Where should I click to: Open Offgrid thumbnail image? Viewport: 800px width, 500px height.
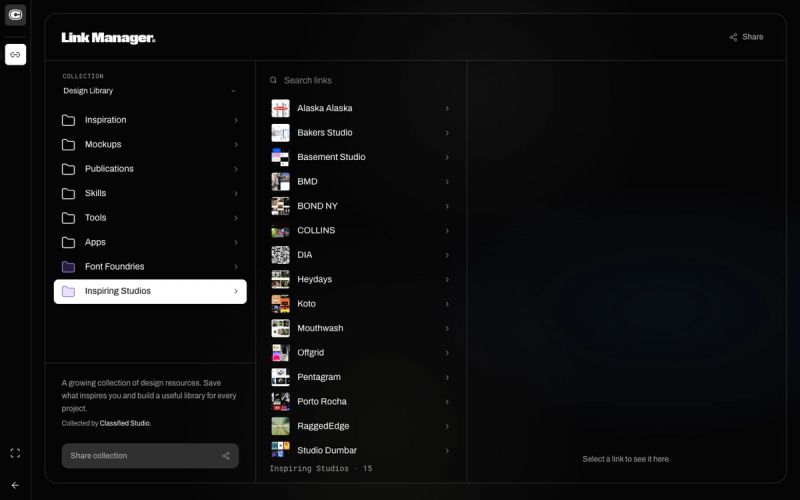[280, 353]
